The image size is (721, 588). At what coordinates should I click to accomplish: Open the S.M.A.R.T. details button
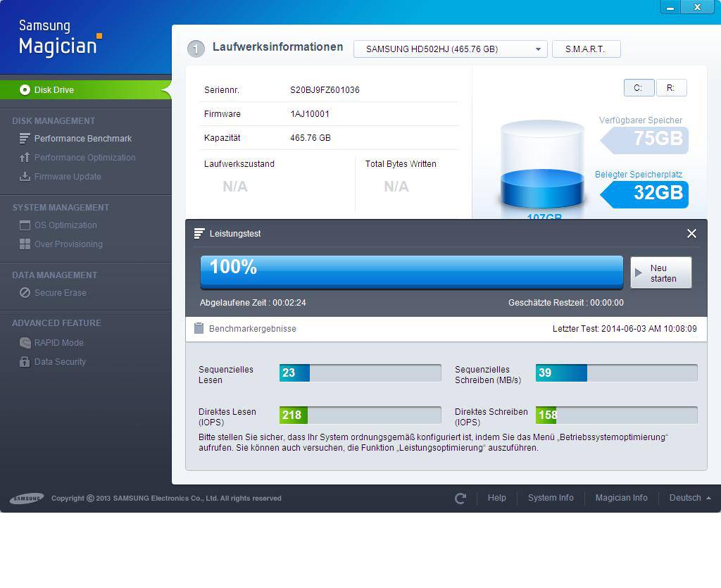tap(586, 49)
